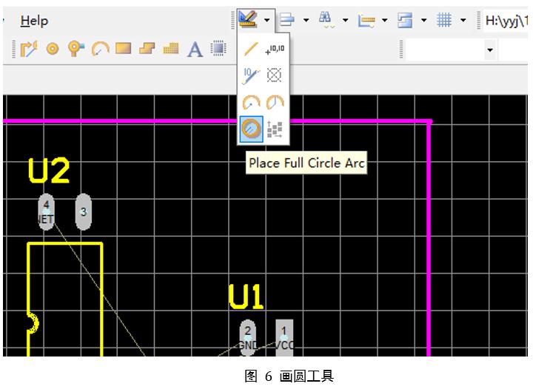
Task: Expand the Utility Tools dropdown arrow
Action: click(267, 21)
